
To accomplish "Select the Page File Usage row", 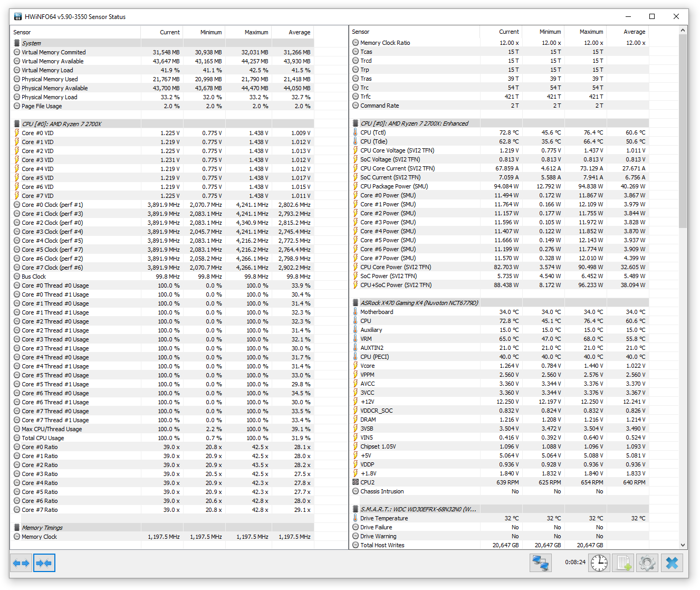I will coord(162,106).
